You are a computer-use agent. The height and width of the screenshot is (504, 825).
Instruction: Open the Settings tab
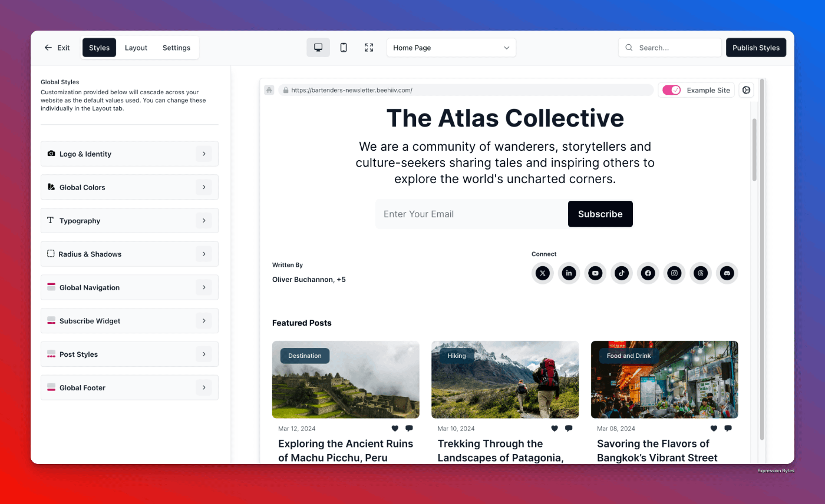click(176, 47)
